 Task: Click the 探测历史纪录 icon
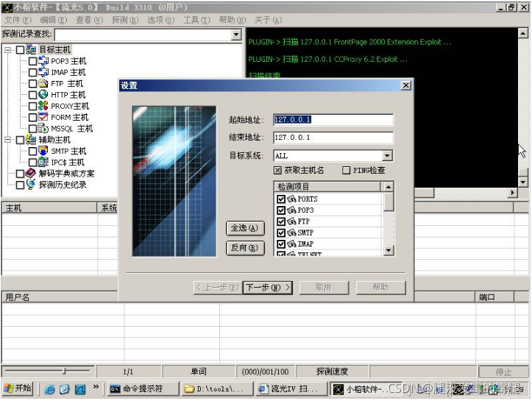pos(31,185)
